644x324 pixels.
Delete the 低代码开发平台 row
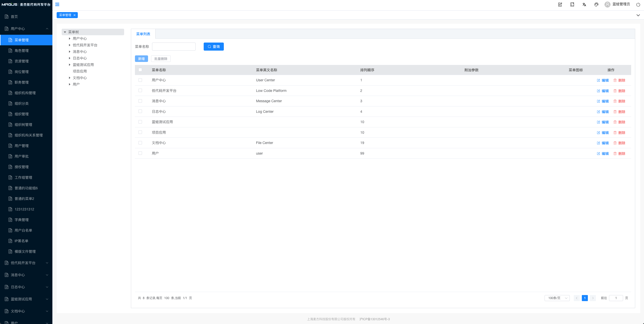pyautogui.click(x=619, y=91)
